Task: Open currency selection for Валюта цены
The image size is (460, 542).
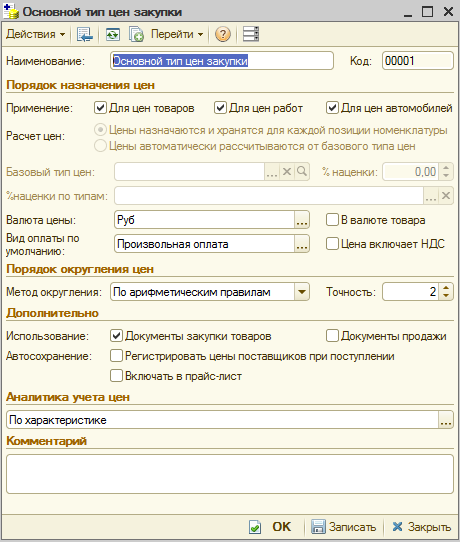Action: pos(302,220)
